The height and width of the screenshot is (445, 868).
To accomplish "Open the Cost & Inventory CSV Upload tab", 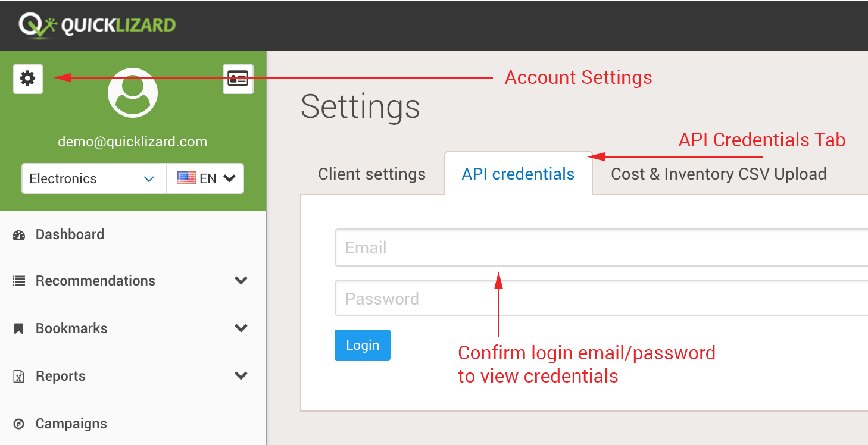I will [x=718, y=174].
